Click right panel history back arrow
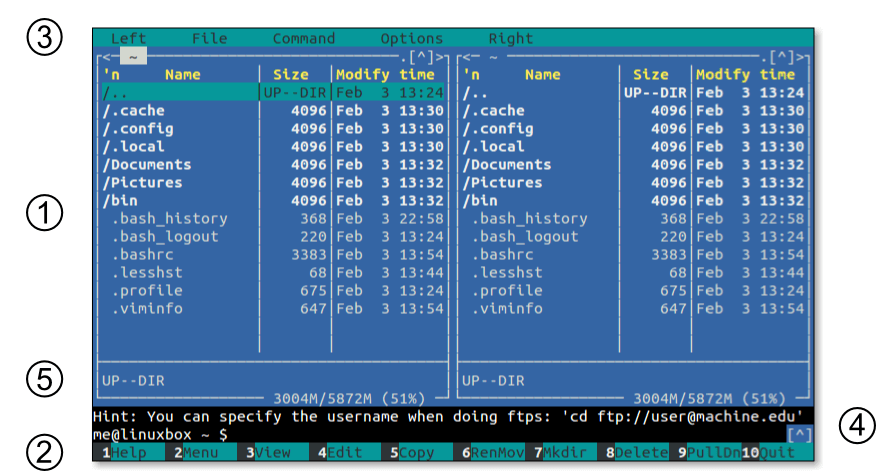Screen dimensions: 882x474 [466, 57]
